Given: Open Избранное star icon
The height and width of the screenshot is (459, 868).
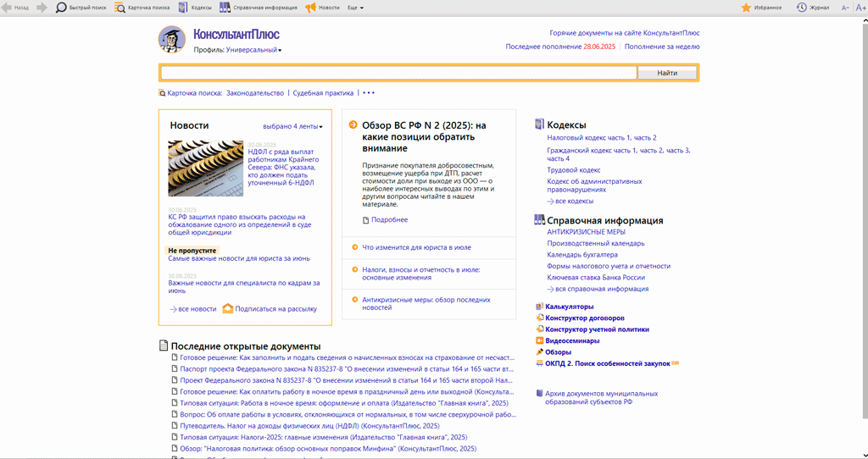Looking at the screenshot, I should pos(746,8).
